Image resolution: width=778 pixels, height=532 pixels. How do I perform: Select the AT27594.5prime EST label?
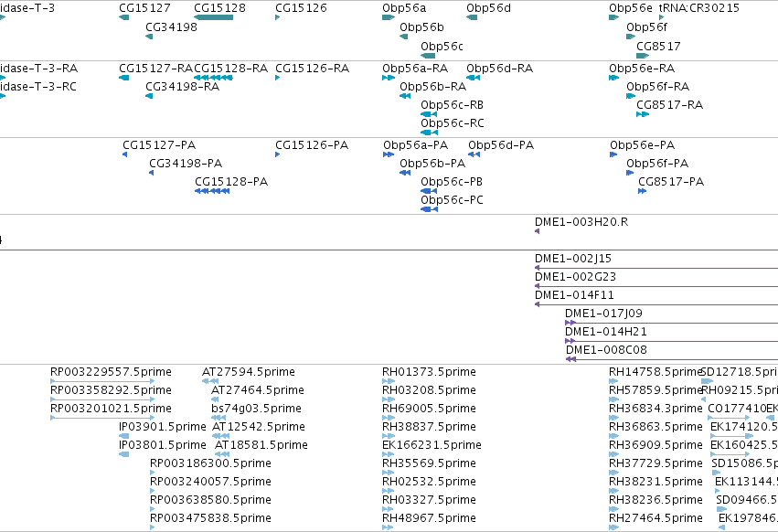(248, 372)
